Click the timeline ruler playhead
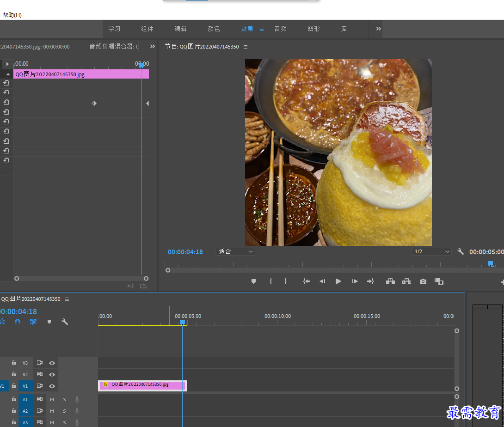Screen dimensions: 504x427 182,322
